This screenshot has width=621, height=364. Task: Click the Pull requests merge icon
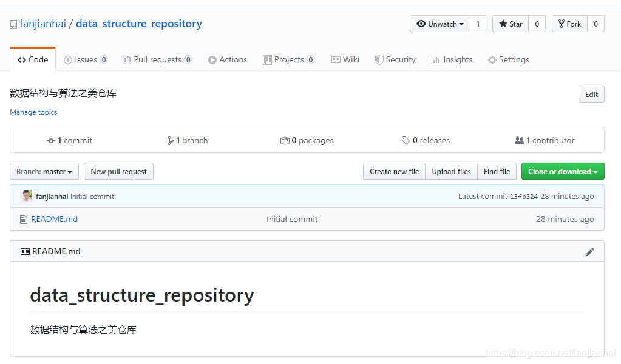[x=127, y=60]
